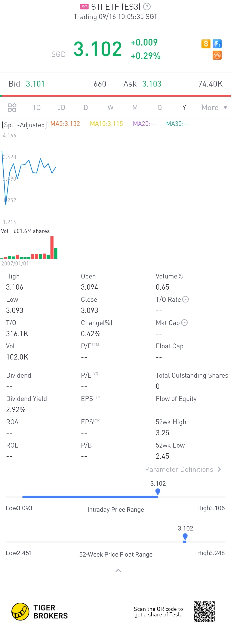Viewport: 231px width, 644px height.
Task: Select the 5D chart interval
Action: pos(61,108)
